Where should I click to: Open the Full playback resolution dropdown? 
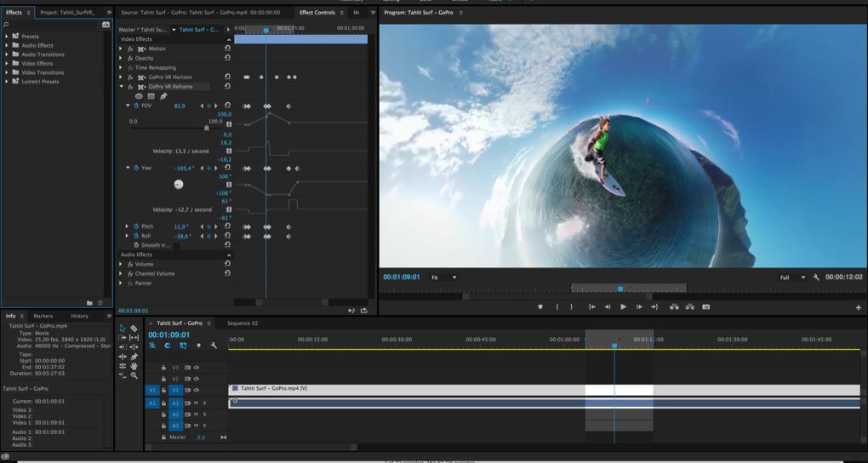tap(793, 277)
